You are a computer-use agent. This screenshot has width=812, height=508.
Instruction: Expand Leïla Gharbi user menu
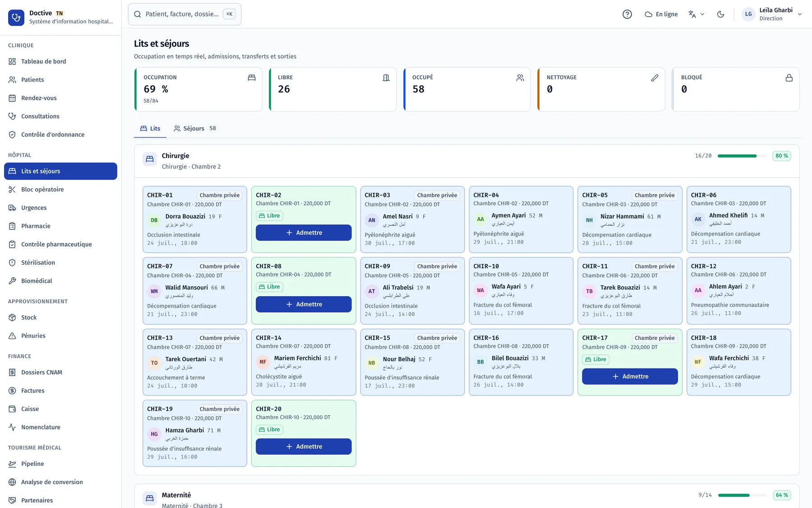[x=772, y=14]
